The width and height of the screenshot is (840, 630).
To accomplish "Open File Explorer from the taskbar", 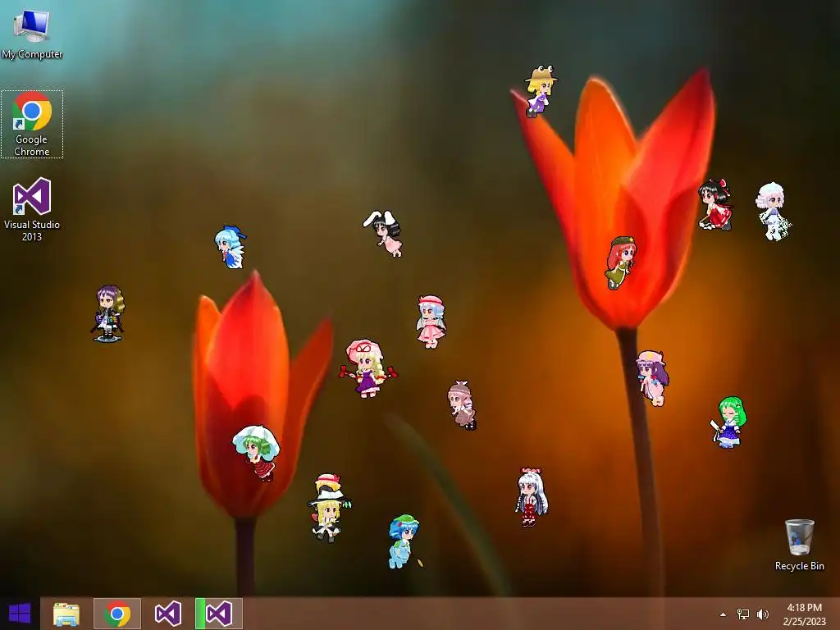I will (66, 614).
